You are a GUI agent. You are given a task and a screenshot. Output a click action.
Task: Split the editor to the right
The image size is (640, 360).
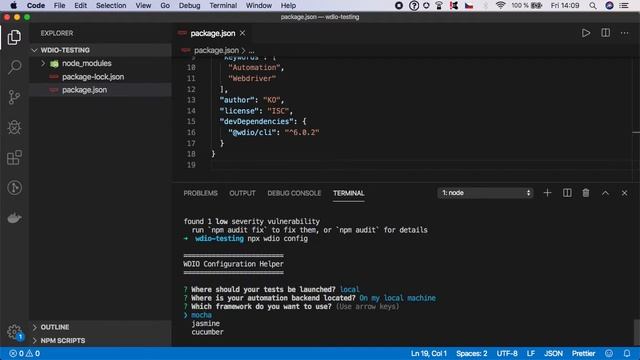pos(605,33)
